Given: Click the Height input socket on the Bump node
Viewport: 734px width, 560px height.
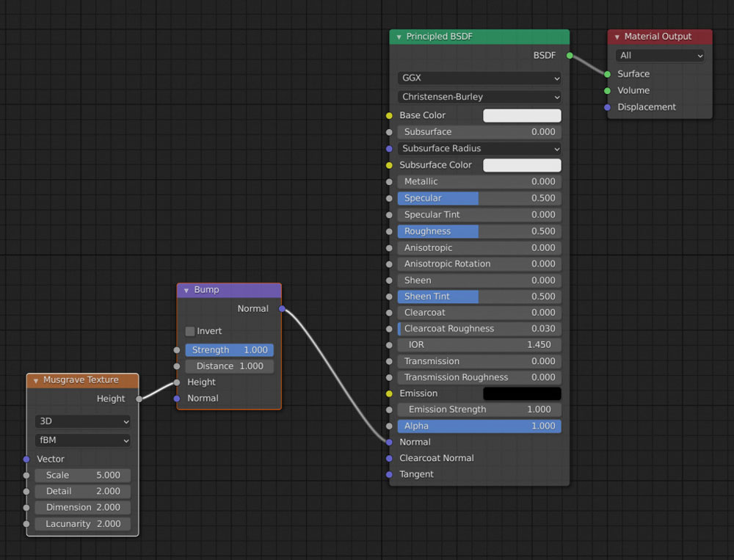Looking at the screenshot, I should tap(177, 382).
